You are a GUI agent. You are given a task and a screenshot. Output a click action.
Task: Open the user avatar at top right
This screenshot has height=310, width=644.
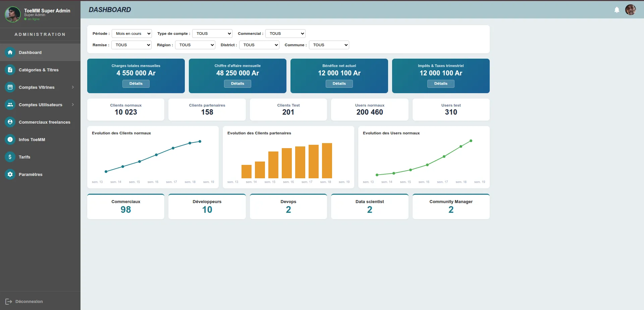click(631, 10)
